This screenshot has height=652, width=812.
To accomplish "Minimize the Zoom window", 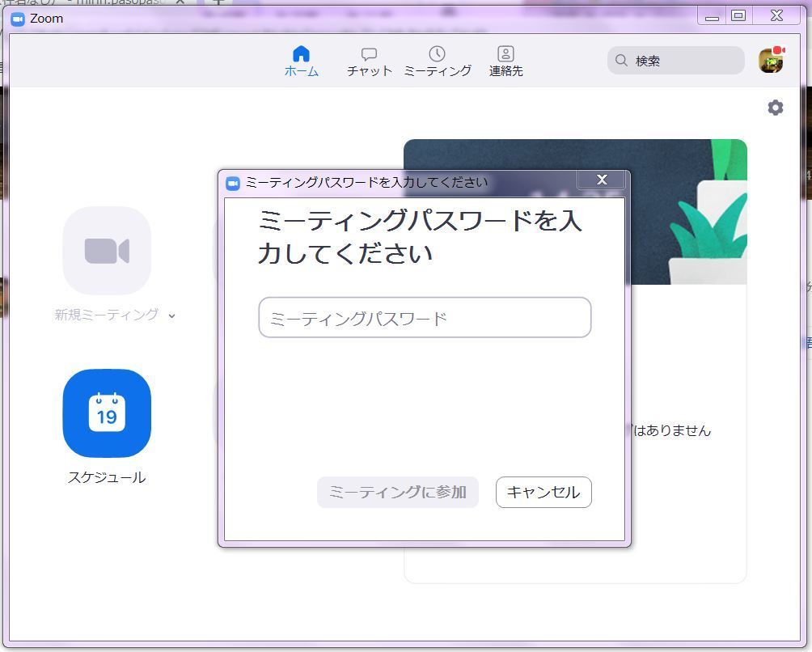I will click(x=712, y=16).
